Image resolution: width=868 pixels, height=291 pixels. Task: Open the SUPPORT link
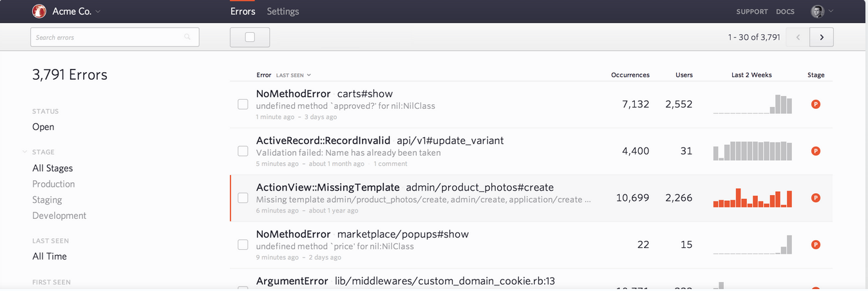[752, 12]
